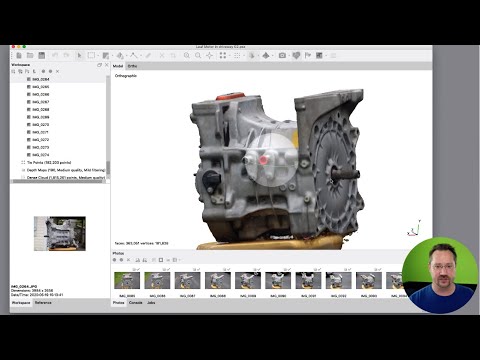Image resolution: width=480 pixels, height=360 pixels.
Task: Crop the selection with the crop icon
Action: click(173, 55)
